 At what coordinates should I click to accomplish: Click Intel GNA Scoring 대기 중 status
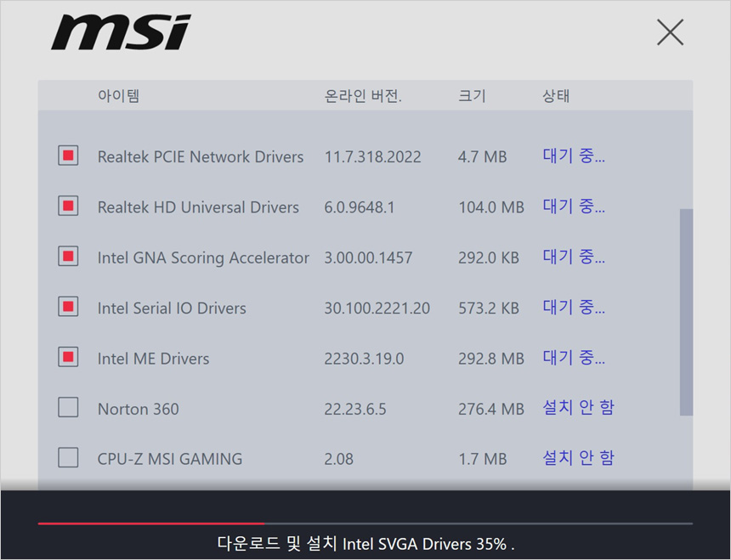pos(574,257)
